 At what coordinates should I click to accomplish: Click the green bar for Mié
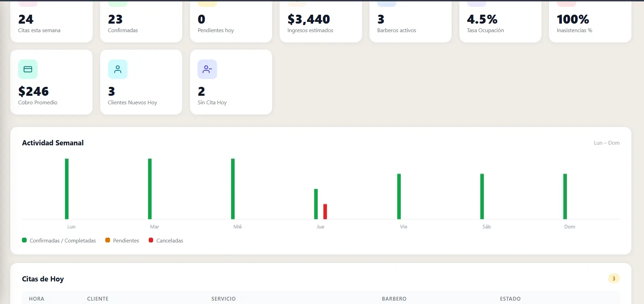[233, 189]
